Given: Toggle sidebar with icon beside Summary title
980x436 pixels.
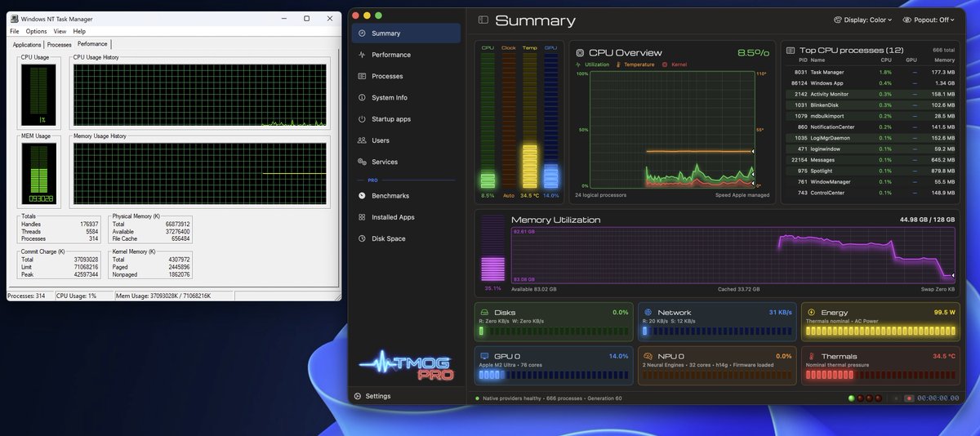Looking at the screenshot, I should point(483,20).
